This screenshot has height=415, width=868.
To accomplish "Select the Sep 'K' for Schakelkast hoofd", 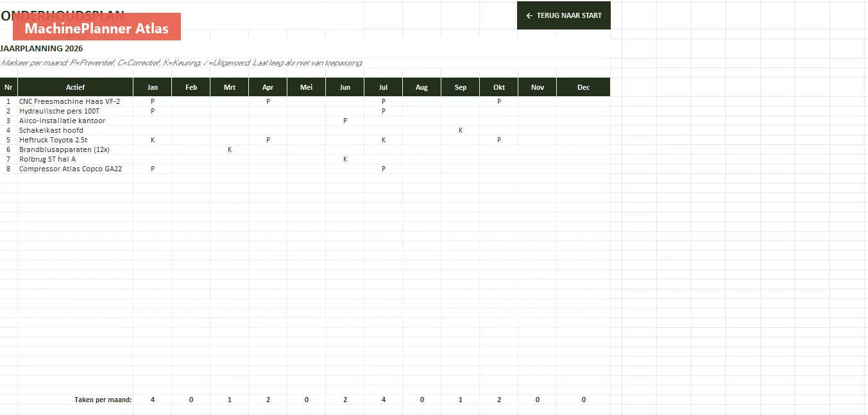I will tap(460, 130).
